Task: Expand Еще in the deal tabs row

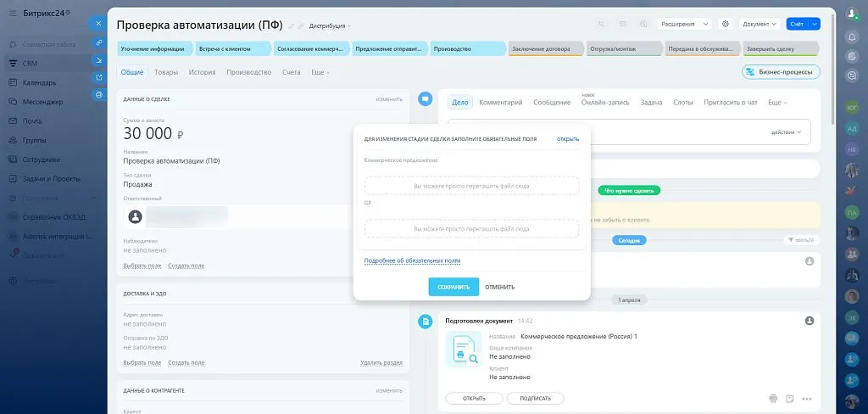Action: click(320, 72)
